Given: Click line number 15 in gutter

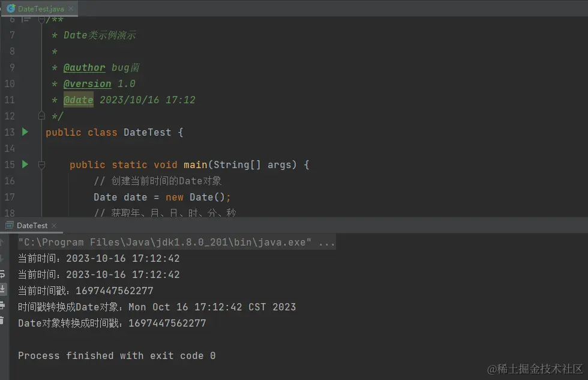Looking at the screenshot, I should pyautogui.click(x=10, y=164).
